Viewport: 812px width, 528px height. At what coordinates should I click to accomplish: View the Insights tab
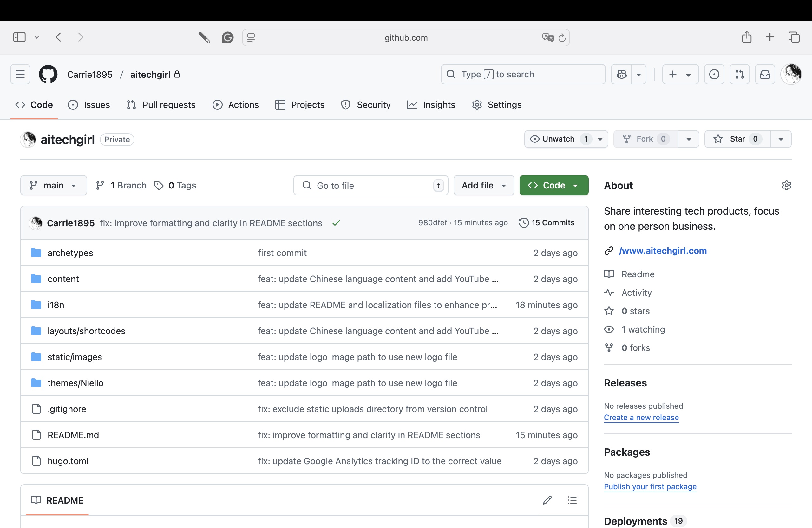pyautogui.click(x=431, y=105)
